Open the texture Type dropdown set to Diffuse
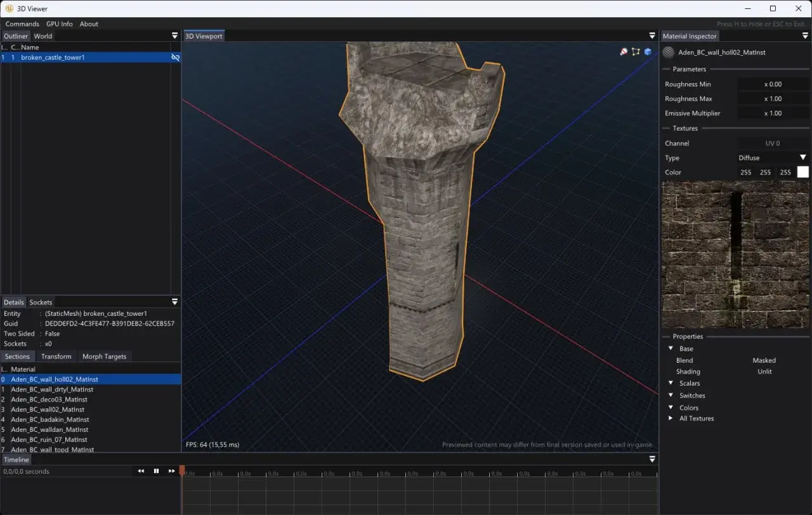Viewport: 812px width, 515px height. point(773,157)
